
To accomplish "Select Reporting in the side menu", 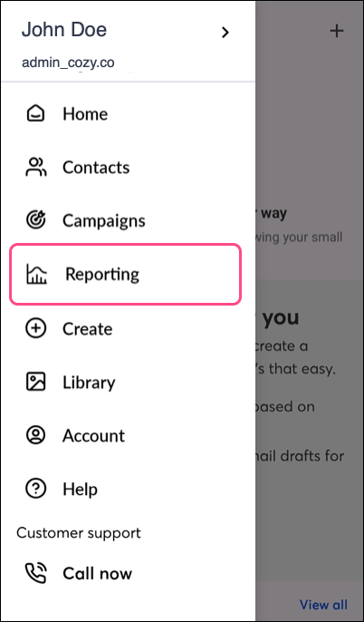I will 125,274.
